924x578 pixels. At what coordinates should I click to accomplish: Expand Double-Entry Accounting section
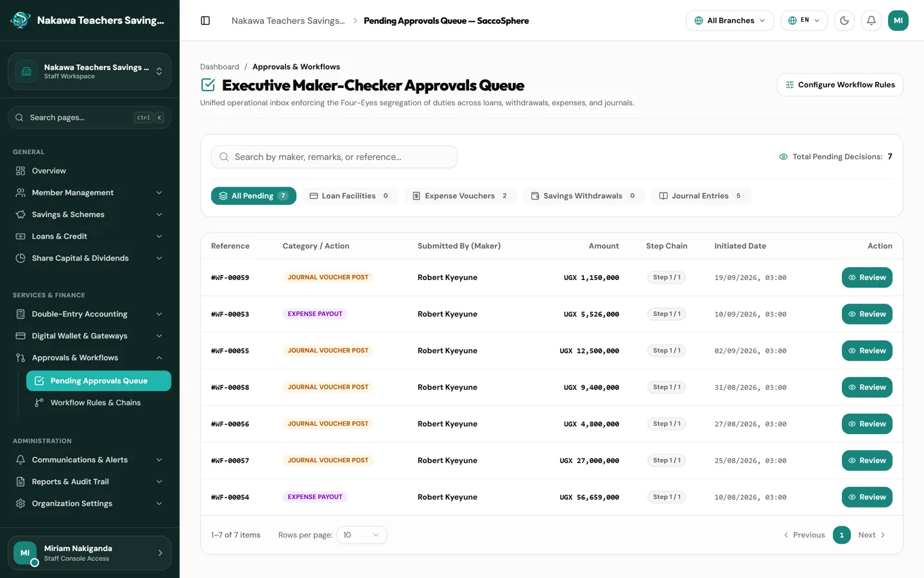tap(90, 314)
